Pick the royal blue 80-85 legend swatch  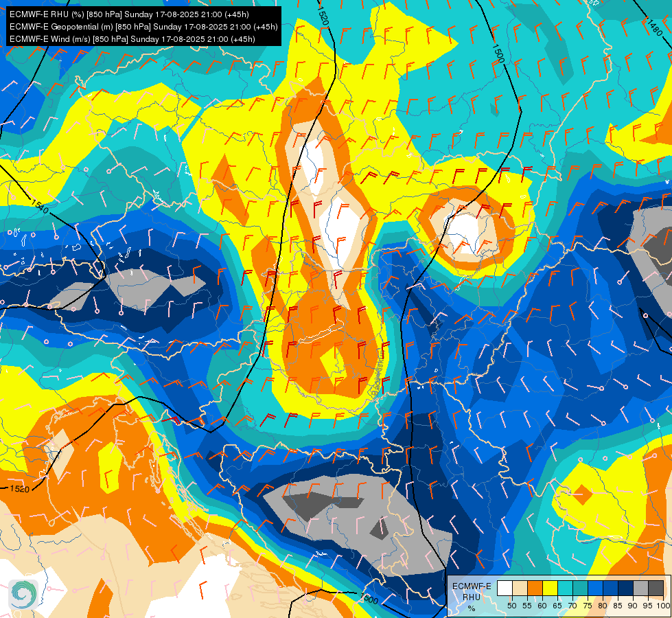click(x=610, y=588)
